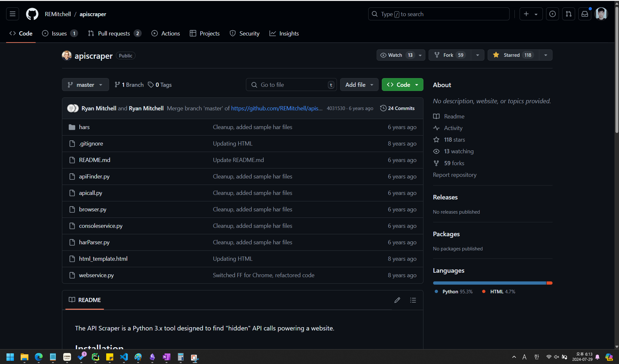Open Security tab
This screenshot has width=619, height=364.
click(244, 34)
